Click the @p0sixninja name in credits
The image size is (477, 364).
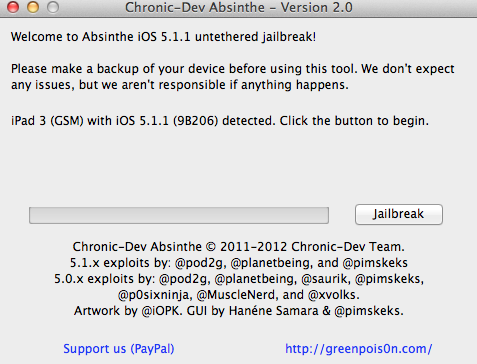pos(155,295)
